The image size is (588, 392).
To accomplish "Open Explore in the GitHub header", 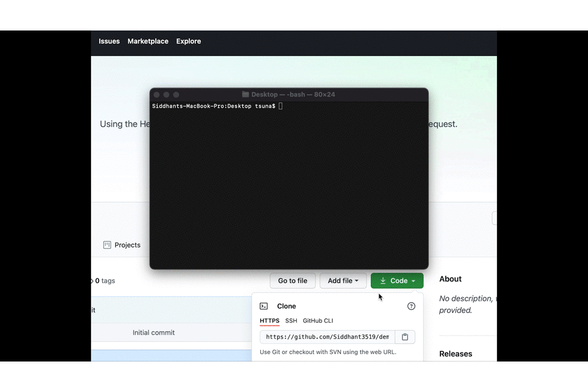I will 188,41.
